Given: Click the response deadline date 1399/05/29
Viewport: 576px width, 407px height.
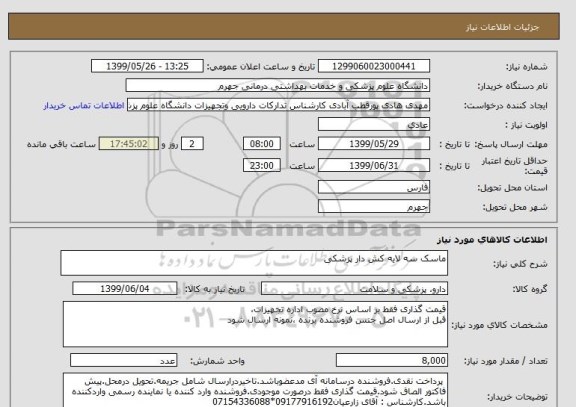Looking at the screenshot, I should pyautogui.click(x=374, y=144).
